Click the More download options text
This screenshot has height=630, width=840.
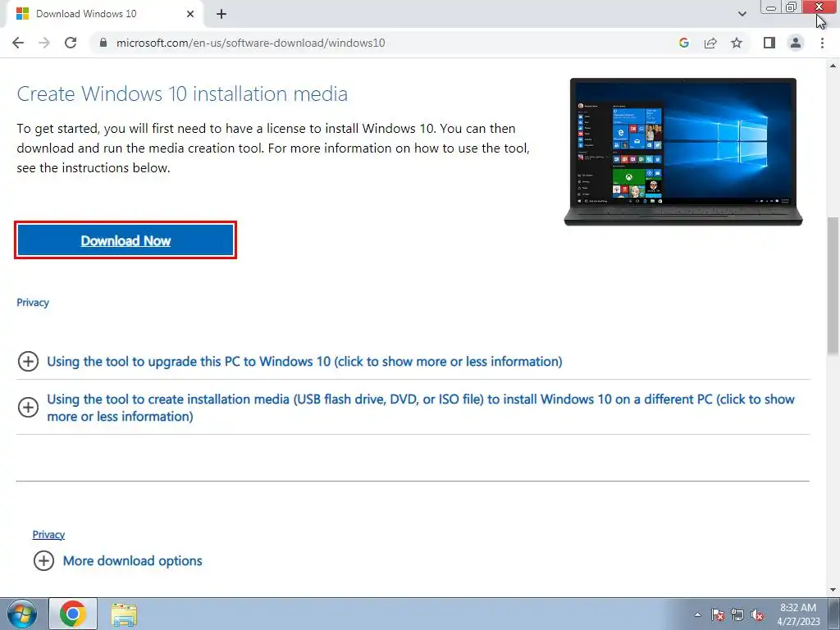(132, 561)
